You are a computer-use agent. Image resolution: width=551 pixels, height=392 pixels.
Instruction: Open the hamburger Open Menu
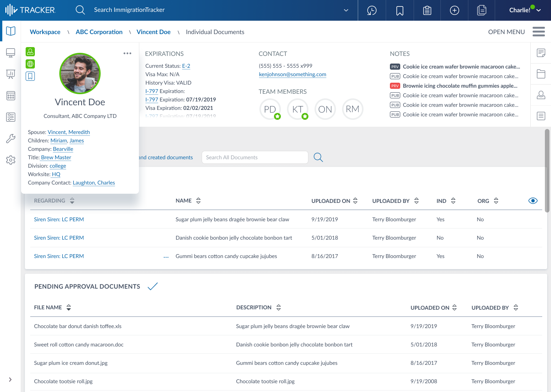[539, 32]
